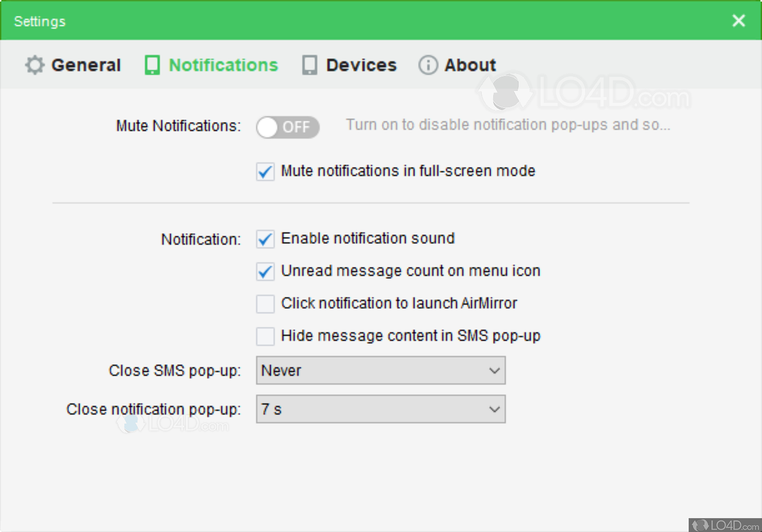Check Hide message content in SMS pop-up

265,336
